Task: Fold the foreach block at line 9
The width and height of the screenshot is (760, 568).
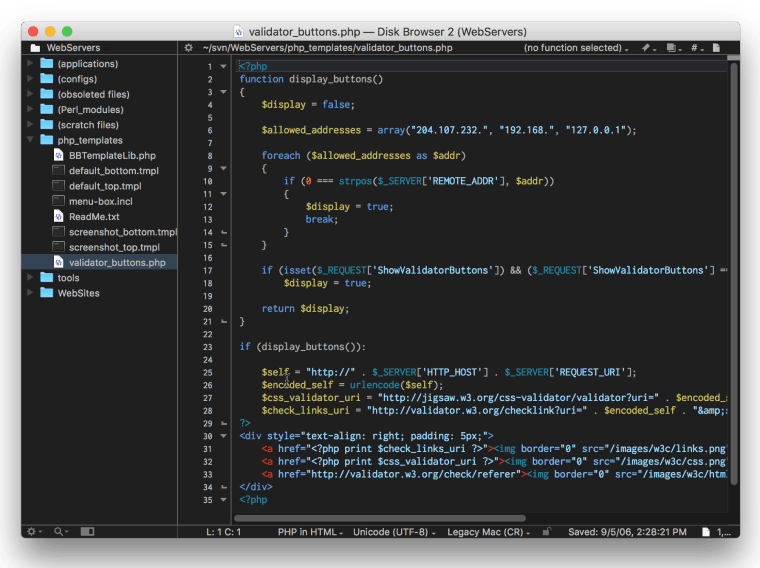Action: (x=223, y=168)
